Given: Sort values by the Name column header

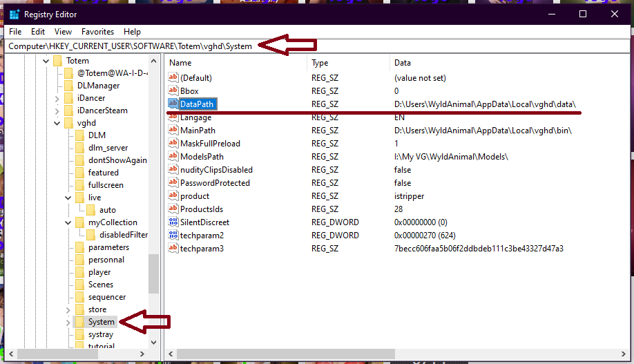Looking at the screenshot, I should 235,63.
